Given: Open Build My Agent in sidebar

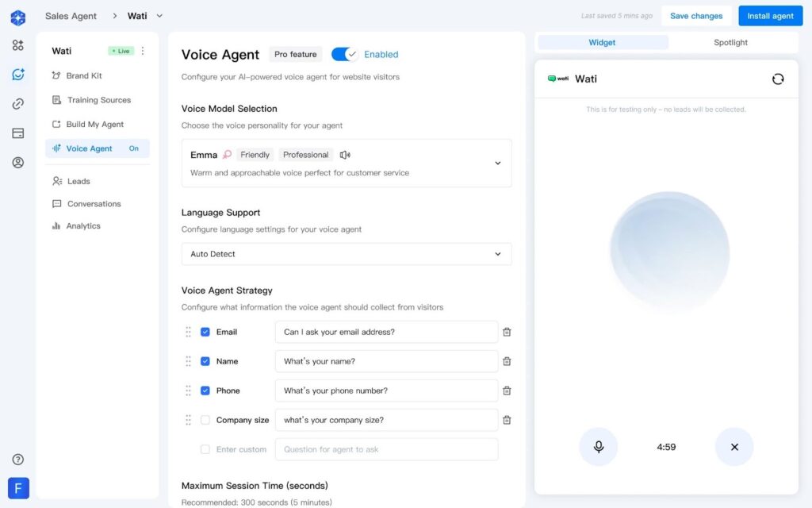Looking at the screenshot, I should pos(98,125).
